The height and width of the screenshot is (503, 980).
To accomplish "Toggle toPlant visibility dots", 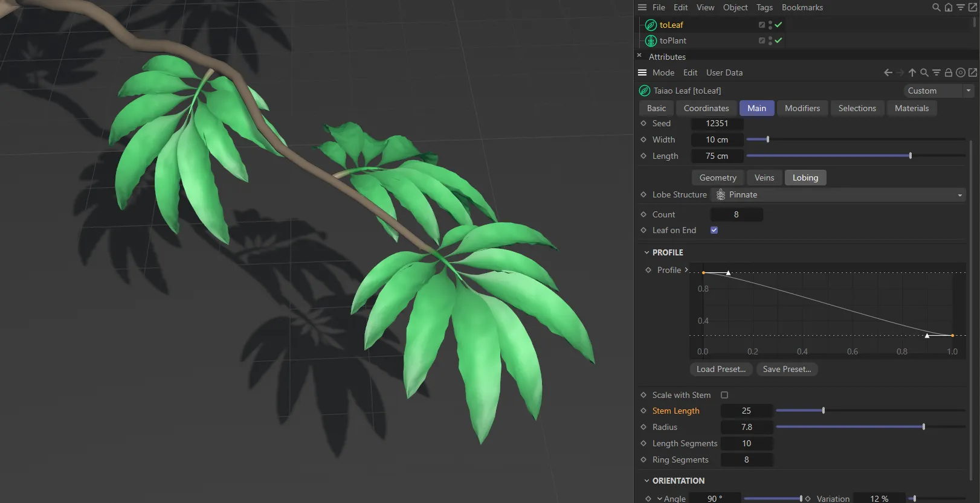I will click(x=770, y=40).
